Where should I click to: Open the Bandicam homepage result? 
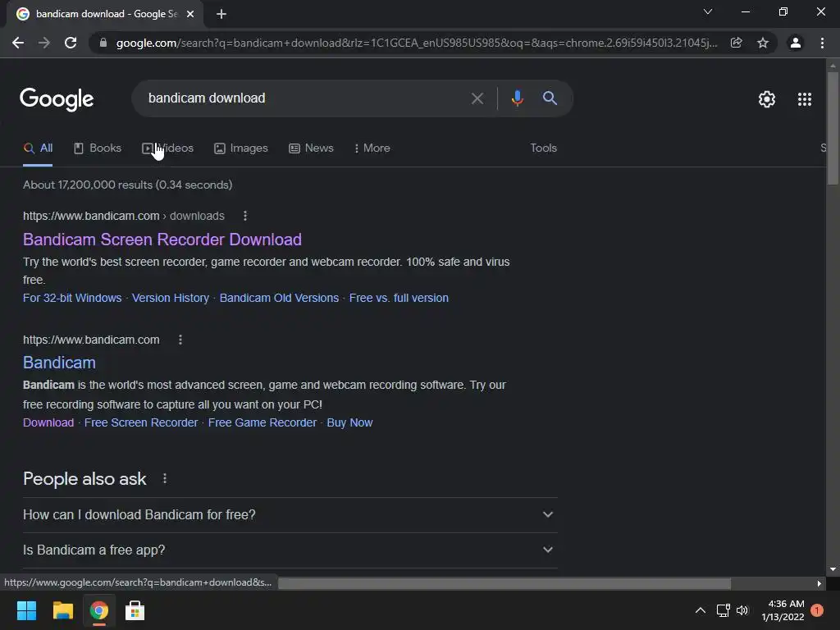[x=59, y=363]
